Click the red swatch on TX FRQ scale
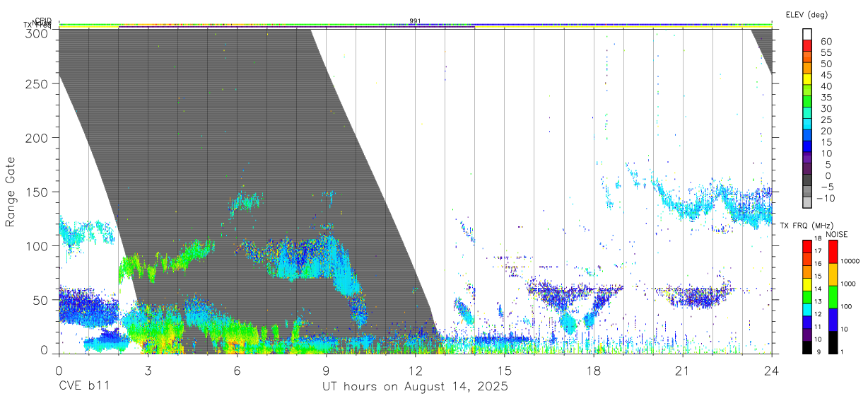 [x=807, y=246]
